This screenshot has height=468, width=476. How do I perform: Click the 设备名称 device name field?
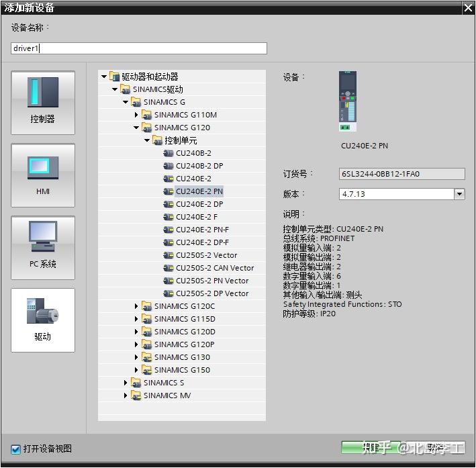pos(139,48)
